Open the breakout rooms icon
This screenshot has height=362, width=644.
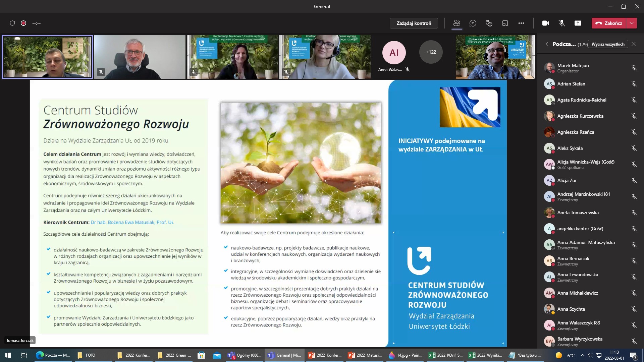coord(505,23)
